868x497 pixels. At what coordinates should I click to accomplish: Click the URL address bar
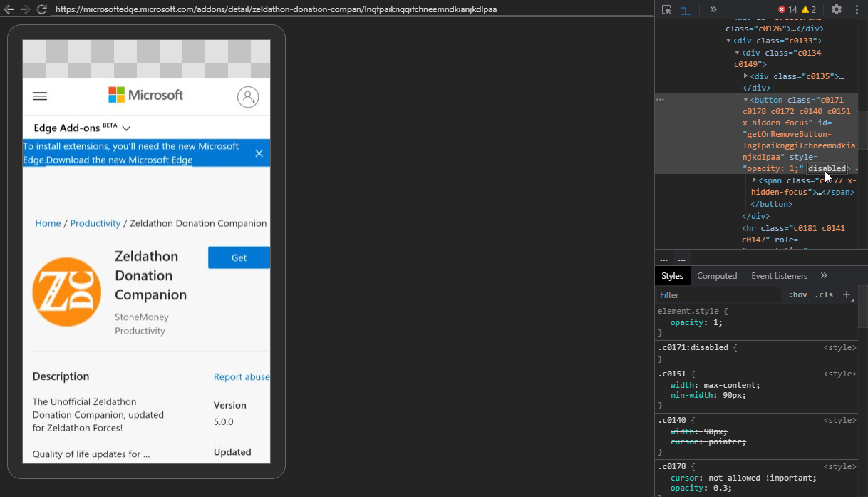coord(352,9)
